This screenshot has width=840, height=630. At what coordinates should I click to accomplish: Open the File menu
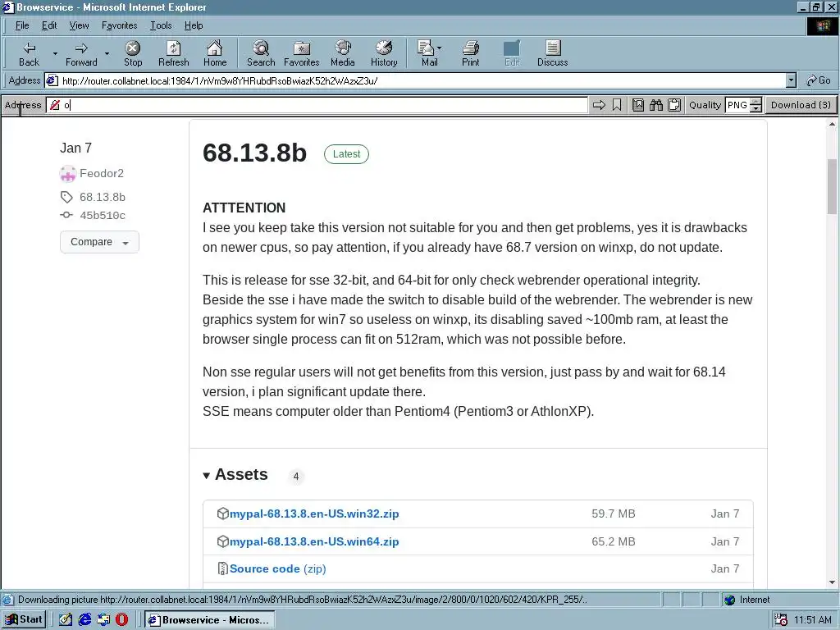22,25
